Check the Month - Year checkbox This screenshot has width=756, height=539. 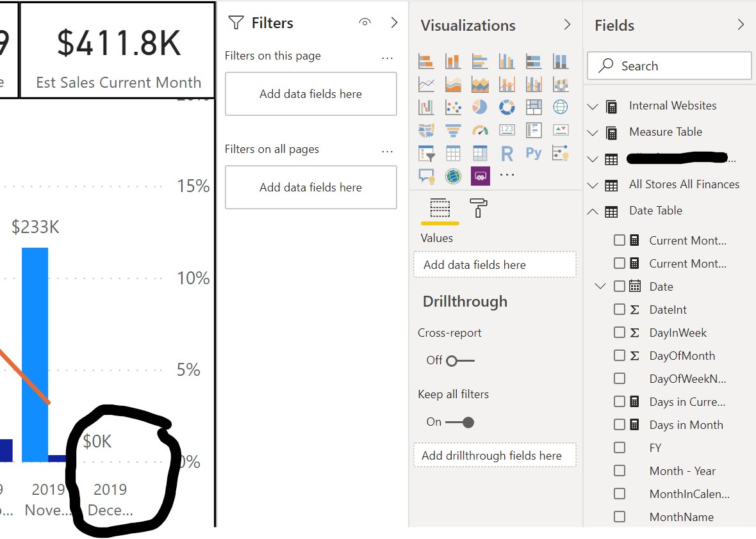tap(619, 471)
